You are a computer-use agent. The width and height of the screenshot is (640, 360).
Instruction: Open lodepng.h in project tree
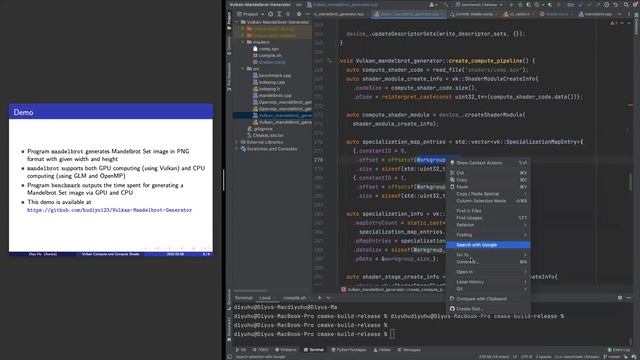pos(267,89)
